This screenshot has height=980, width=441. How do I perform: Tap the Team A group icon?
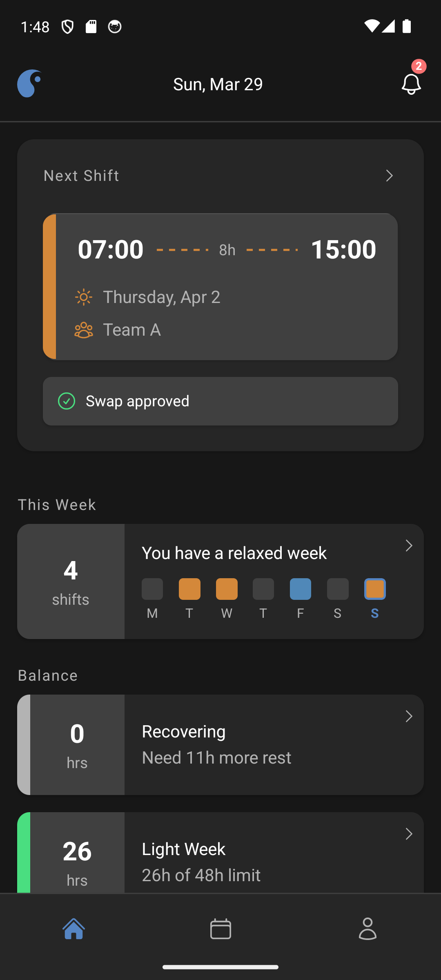click(84, 330)
